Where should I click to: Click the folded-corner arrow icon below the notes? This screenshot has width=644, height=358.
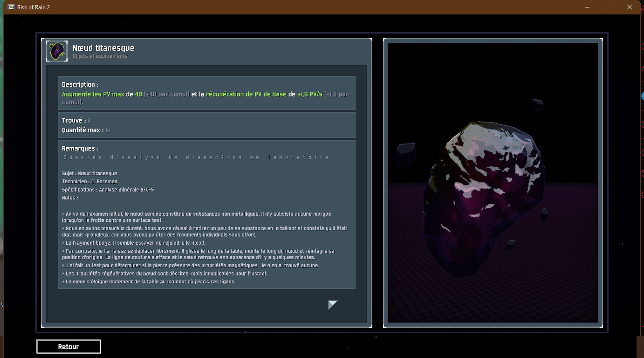[332, 305]
